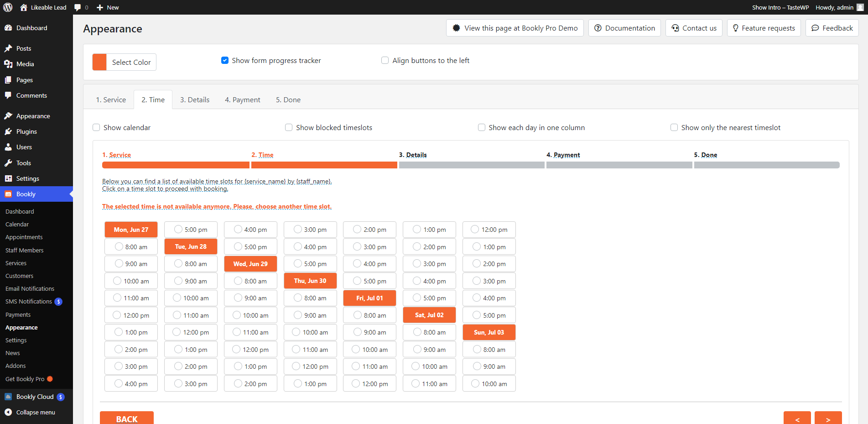Select 8:00 am slot under Sat, Jul 02
This screenshot has height=424, width=868.
coord(429,332)
